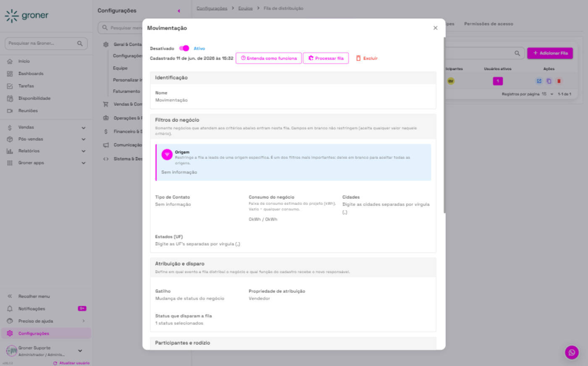The image size is (588, 366).
Task: Open Dashboards in the sidebar
Action: tap(31, 73)
